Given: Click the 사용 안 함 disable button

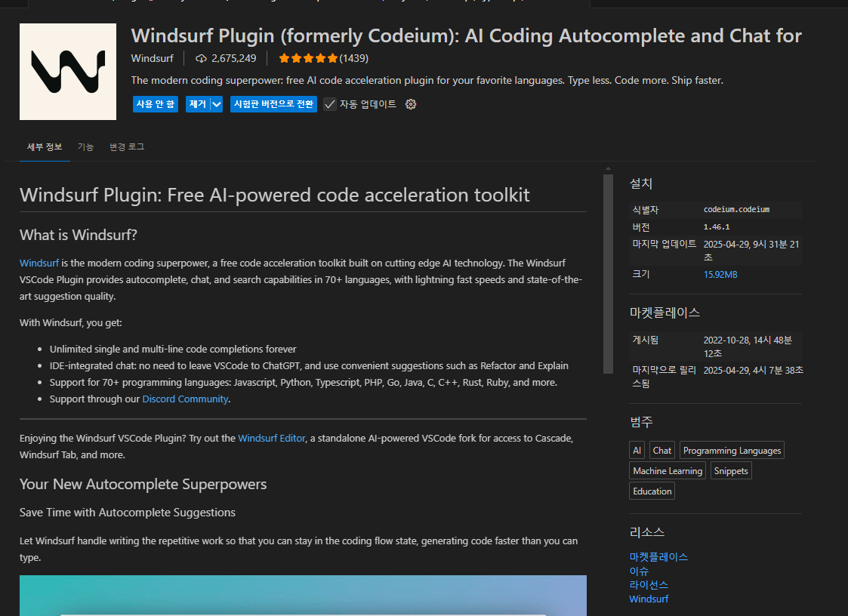Looking at the screenshot, I should tap(156, 104).
